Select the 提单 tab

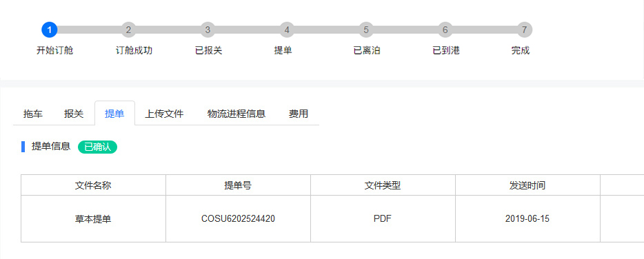pyautogui.click(x=114, y=114)
